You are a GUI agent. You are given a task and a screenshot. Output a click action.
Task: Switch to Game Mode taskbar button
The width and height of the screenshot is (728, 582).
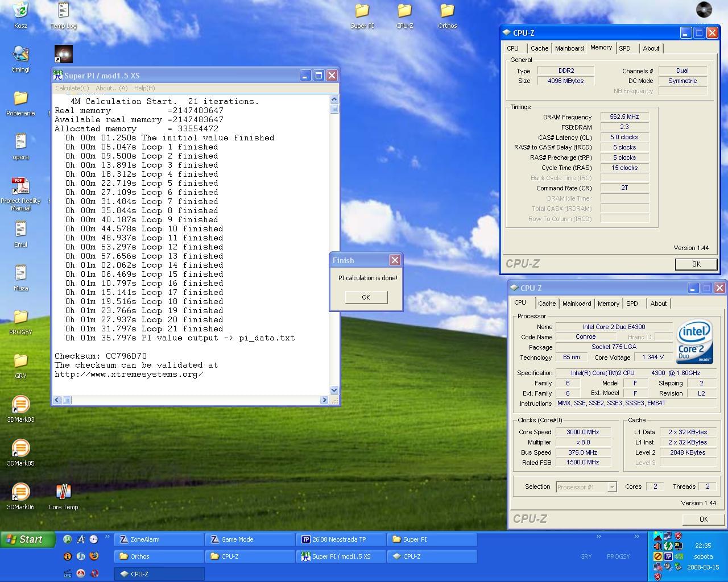click(x=250, y=539)
